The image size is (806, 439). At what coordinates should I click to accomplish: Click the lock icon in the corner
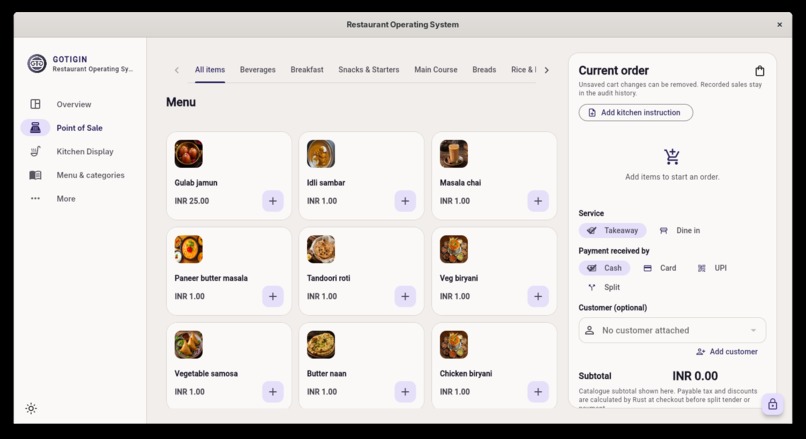[x=773, y=405]
